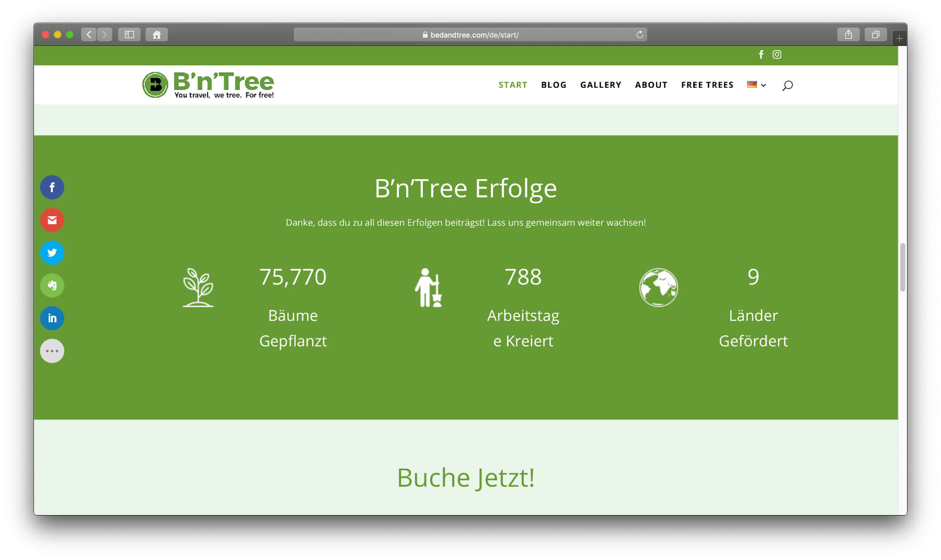Share page via Facebook sidebar button
The height and width of the screenshot is (560, 941).
[x=52, y=188]
